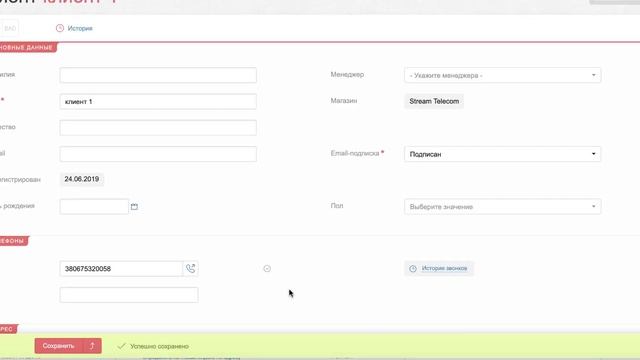Viewport: 640px width, 360px height.
Task: Focus the empty second phone field
Action: 129,295
